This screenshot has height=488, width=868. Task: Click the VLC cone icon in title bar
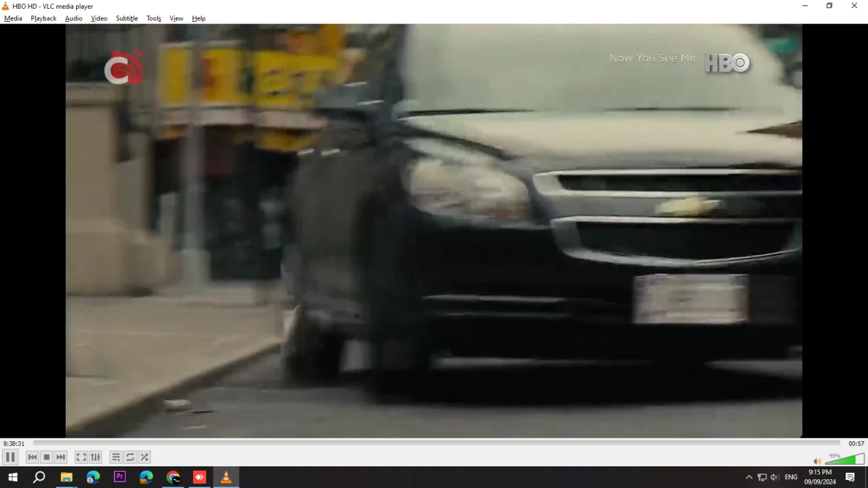[5, 6]
